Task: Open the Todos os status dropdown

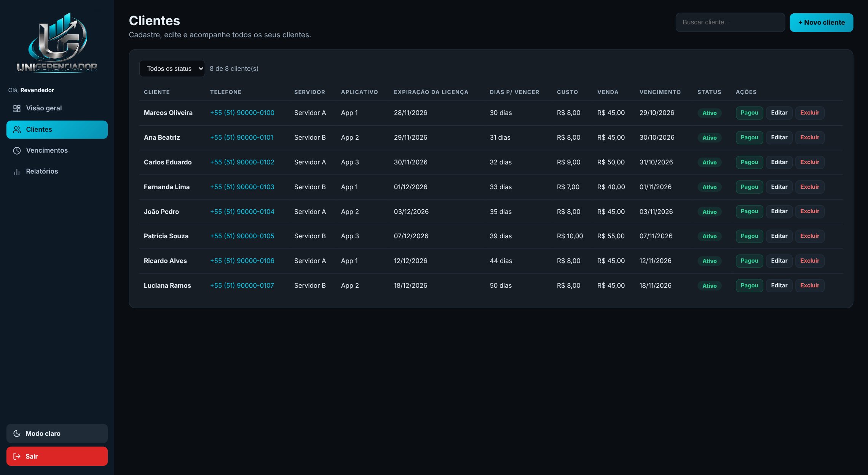Action: (172, 69)
